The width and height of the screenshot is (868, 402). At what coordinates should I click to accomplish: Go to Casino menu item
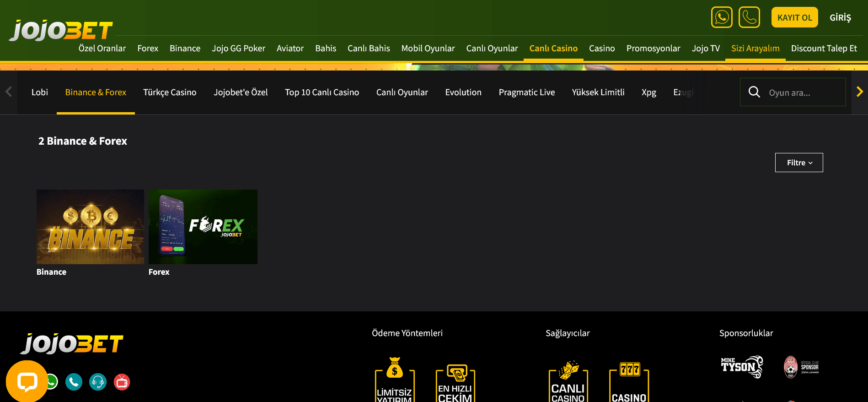click(602, 48)
